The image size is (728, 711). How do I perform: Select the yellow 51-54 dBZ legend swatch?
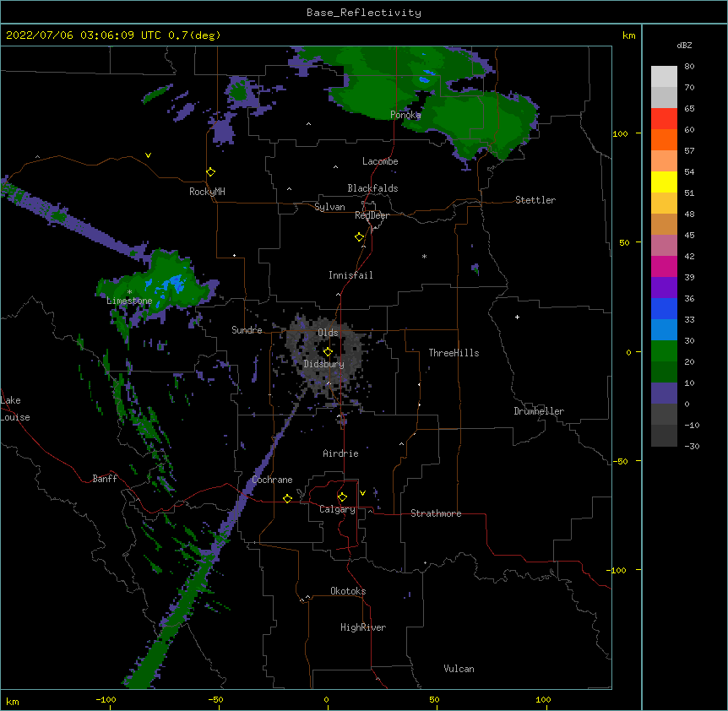(664, 182)
